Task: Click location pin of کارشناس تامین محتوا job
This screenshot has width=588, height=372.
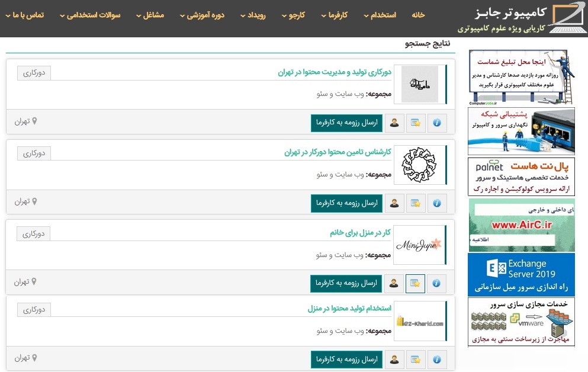Action: (x=34, y=201)
